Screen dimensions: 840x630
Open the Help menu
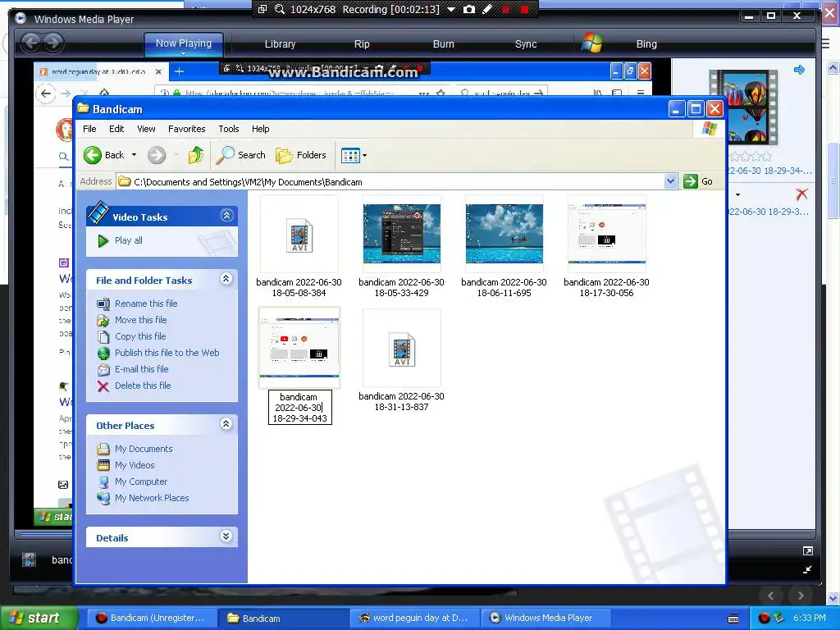[x=260, y=129]
